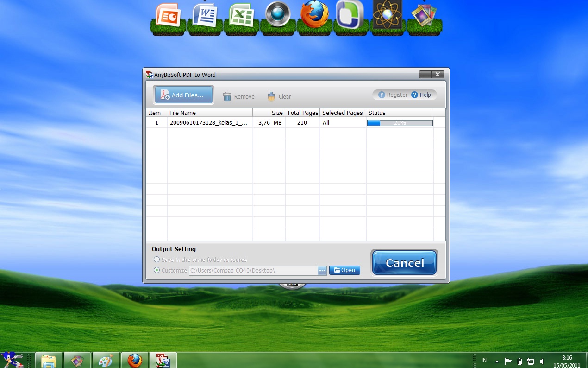Click the Add Files PDF icon

(x=165, y=95)
